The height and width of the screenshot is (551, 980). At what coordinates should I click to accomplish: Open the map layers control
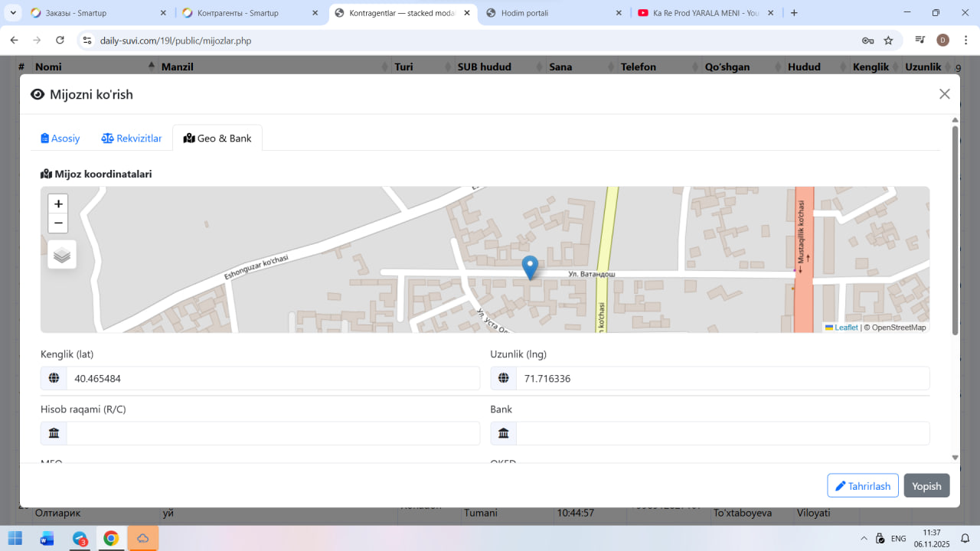pos(62,255)
